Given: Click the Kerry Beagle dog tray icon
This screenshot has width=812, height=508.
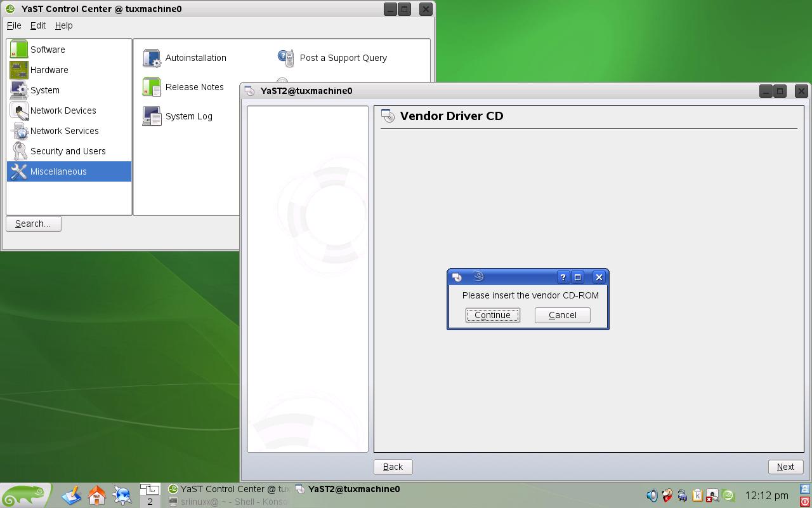Looking at the screenshot, I should [667, 495].
